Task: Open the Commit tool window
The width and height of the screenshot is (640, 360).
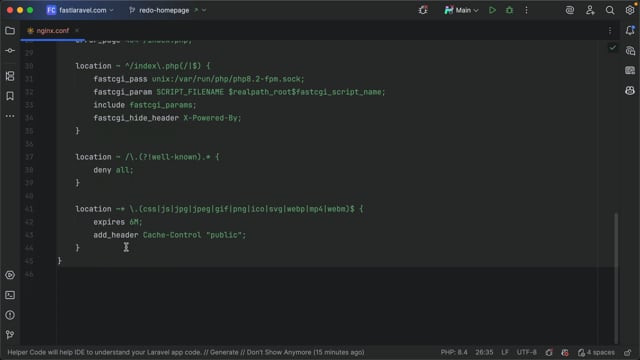Action: pyautogui.click(x=10, y=51)
